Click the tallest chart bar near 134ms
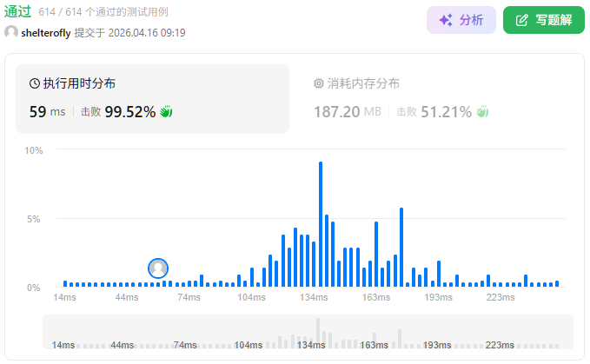The image size is (590, 364). [321, 224]
